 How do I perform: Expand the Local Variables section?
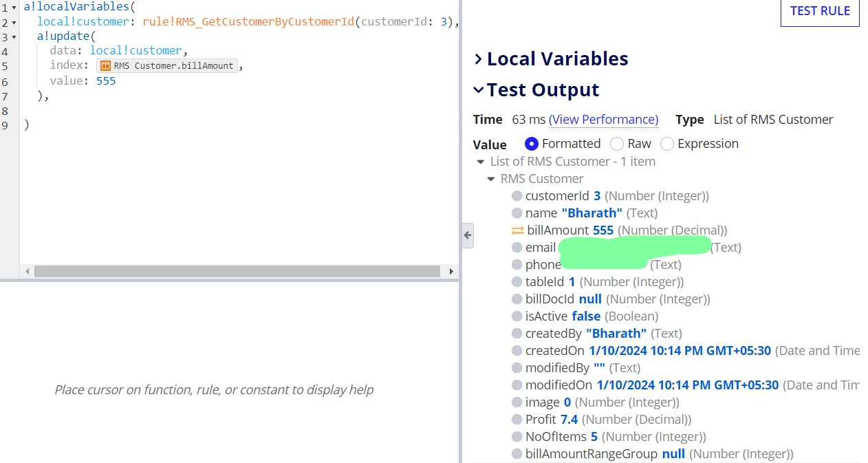(551, 59)
